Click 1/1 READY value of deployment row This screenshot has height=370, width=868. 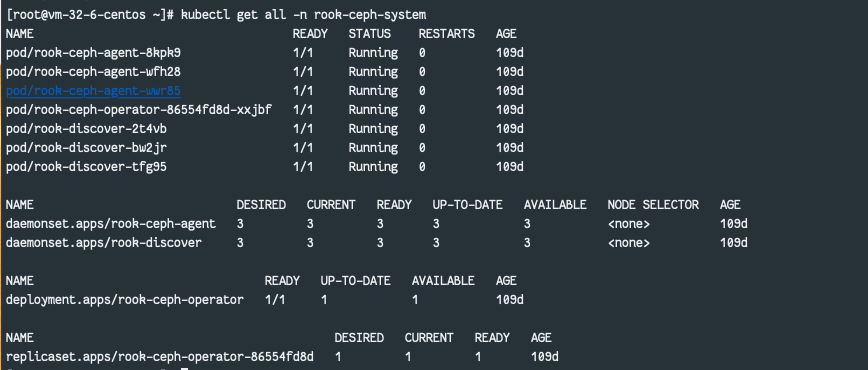click(275, 300)
